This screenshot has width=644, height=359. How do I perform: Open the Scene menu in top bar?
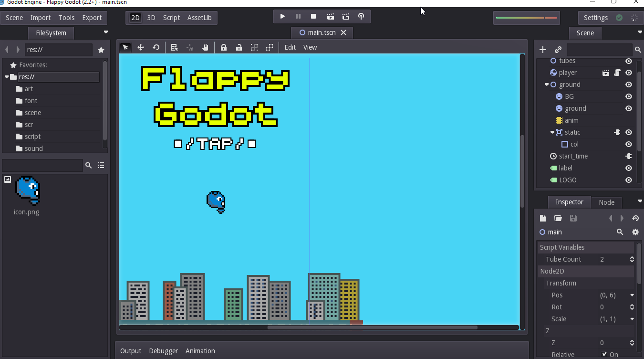(x=14, y=18)
